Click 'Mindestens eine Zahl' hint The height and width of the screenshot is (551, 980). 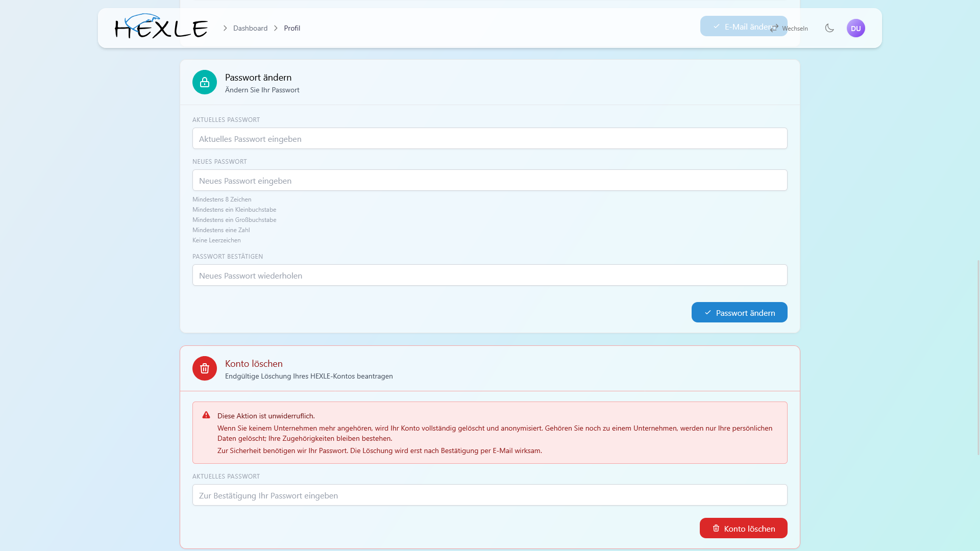[221, 230]
